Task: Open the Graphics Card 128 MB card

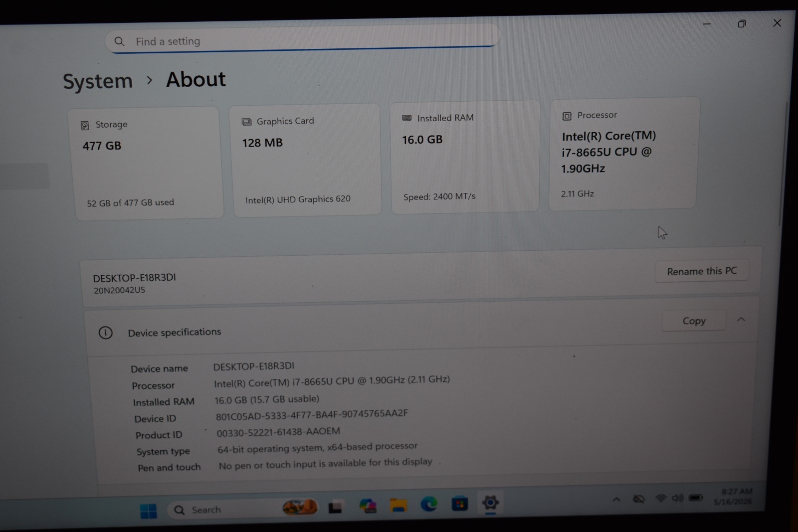Action: [305, 160]
